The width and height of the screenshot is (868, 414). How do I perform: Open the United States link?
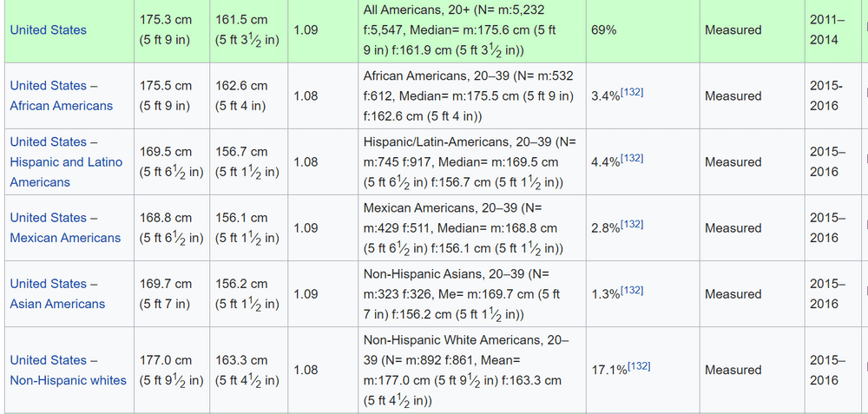pyautogui.click(x=48, y=30)
